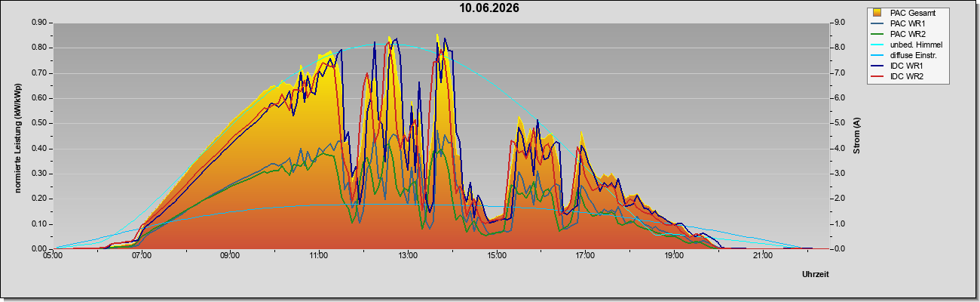Click the PAC Gesamt legend color swatch

click(877, 13)
